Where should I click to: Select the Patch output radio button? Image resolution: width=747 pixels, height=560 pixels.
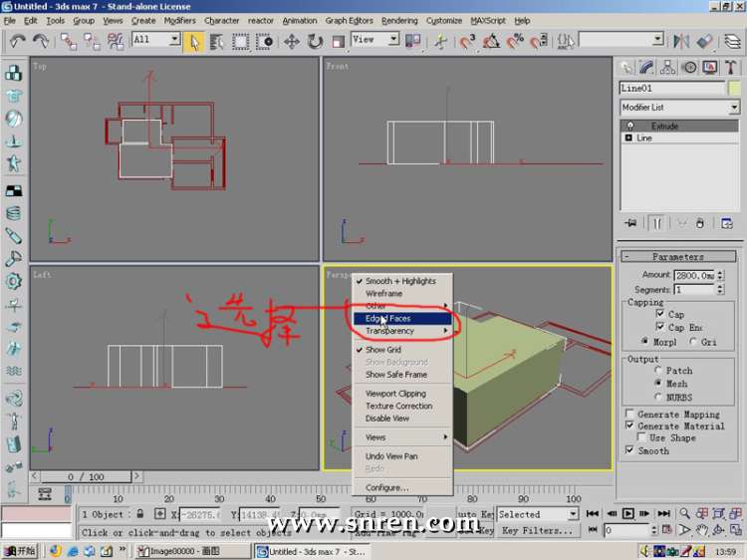657,371
